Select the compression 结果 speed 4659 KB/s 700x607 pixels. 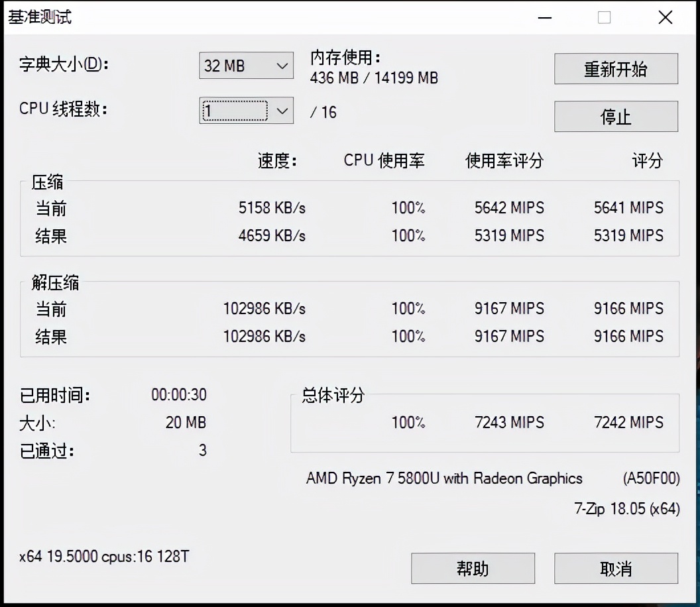[x=272, y=236]
